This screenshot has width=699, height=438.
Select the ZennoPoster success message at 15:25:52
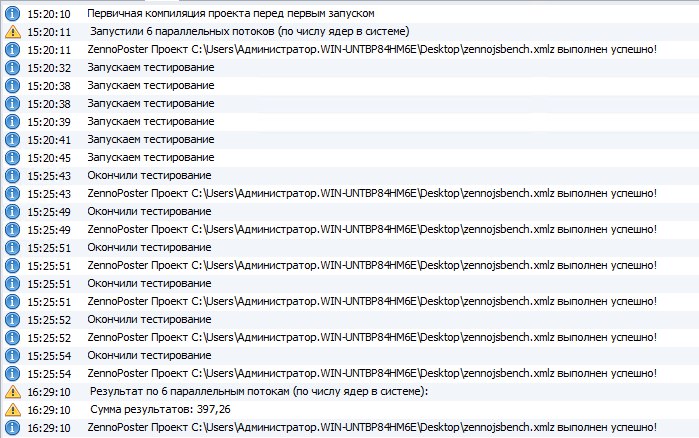[x=372, y=337]
